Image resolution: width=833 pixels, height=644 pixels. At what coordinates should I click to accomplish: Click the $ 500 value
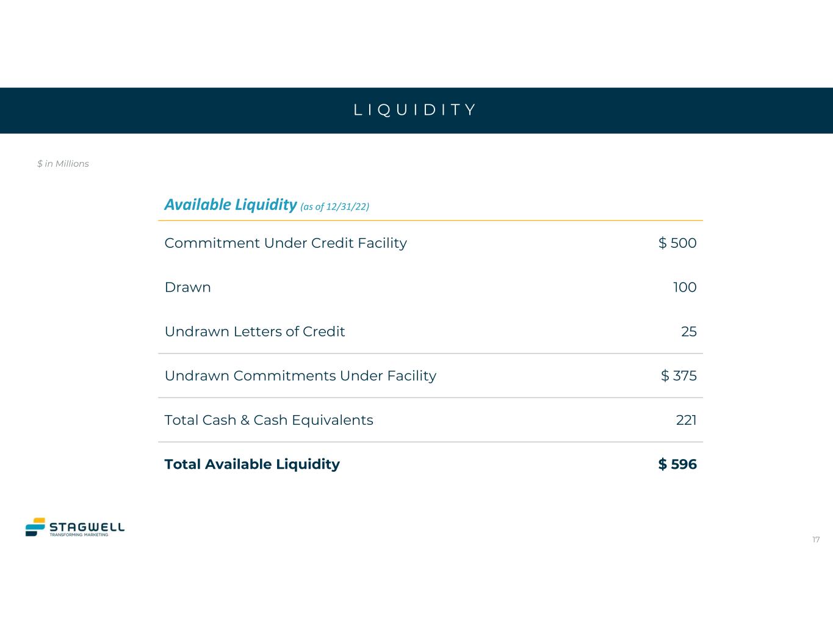[677, 243]
